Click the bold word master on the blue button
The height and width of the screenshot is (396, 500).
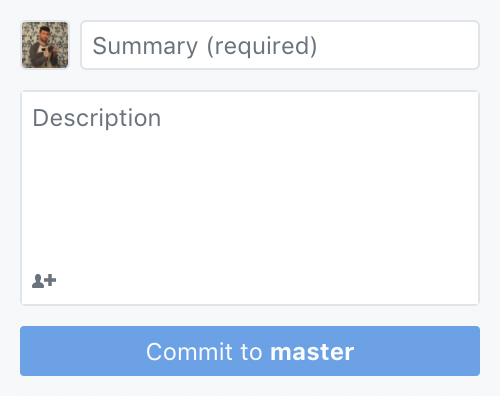click(312, 352)
